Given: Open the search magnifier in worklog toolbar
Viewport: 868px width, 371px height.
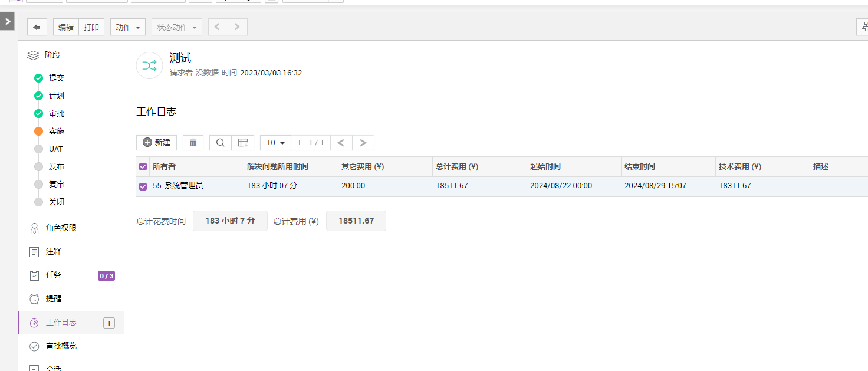Looking at the screenshot, I should coord(220,143).
